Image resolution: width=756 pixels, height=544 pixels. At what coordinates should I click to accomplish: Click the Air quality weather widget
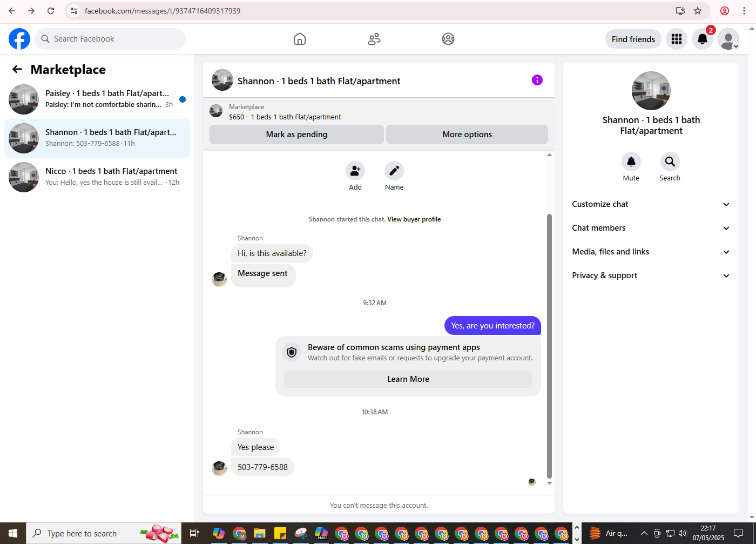tap(609, 533)
